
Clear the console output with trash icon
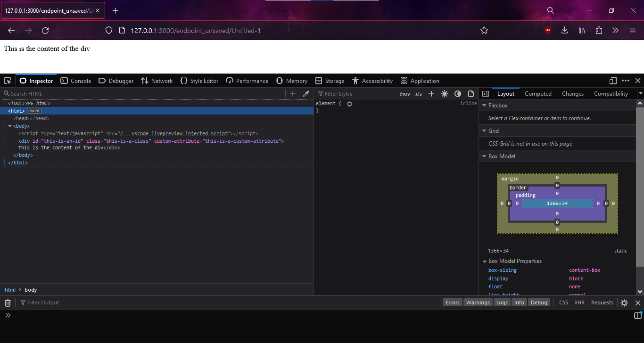(x=8, y=302)
